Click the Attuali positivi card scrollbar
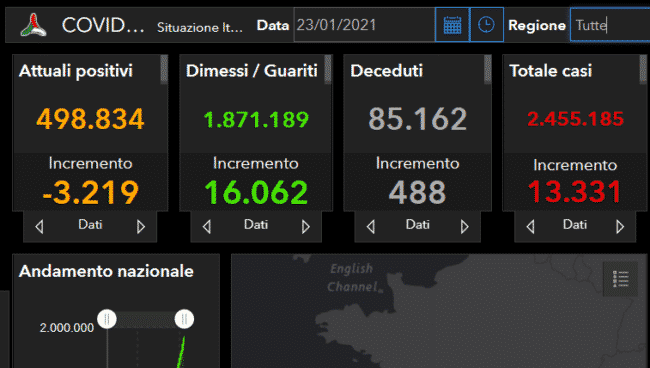The height and width of the screenshot is (368, 650). 164,70
